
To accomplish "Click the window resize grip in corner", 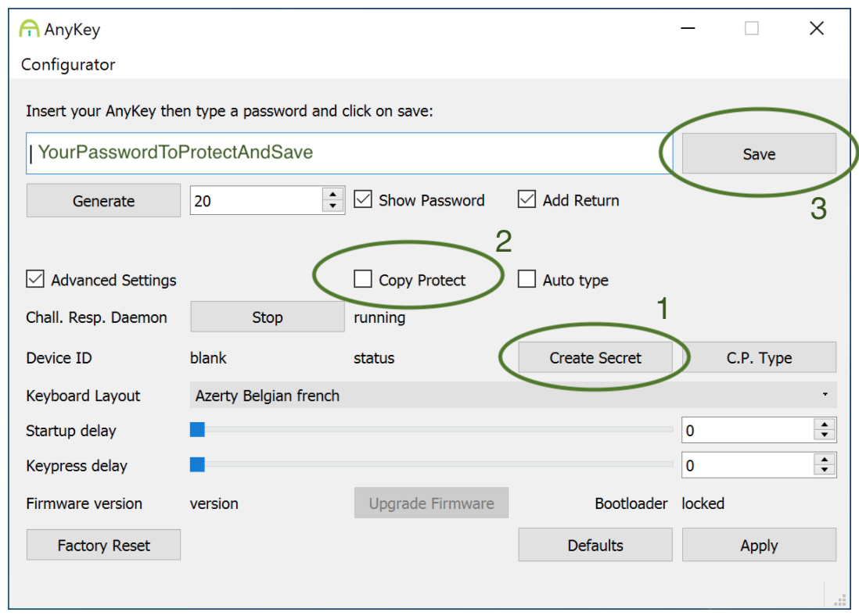I will click(x=839, y=600).
